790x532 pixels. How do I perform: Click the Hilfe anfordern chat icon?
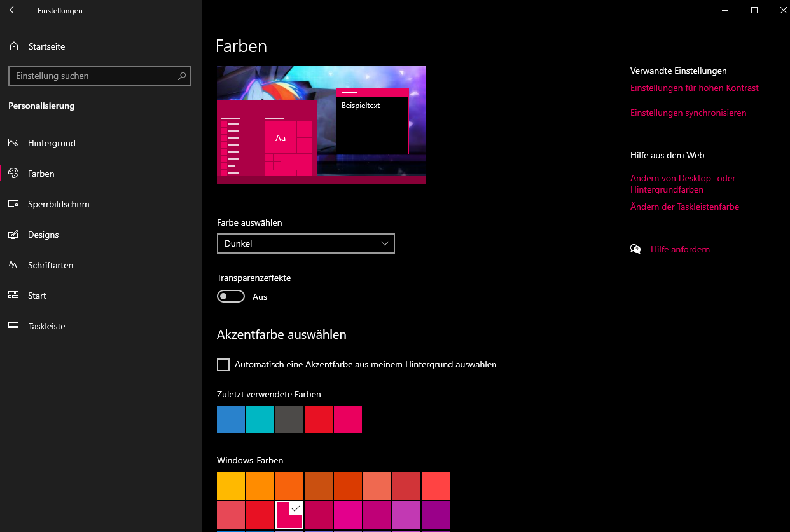tap(635, 249)
